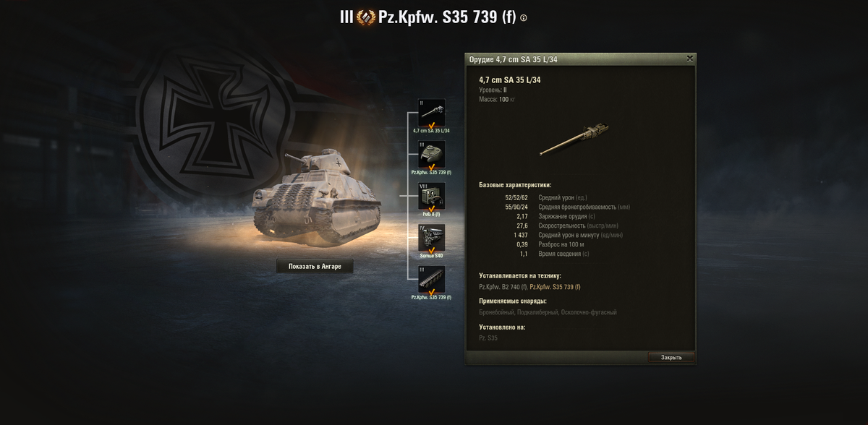Viewport: 868px width, 425px height.
Task: Open the highlighted Pz.Kpfw. S35 739 (f) link
Action: pos(555,287)
